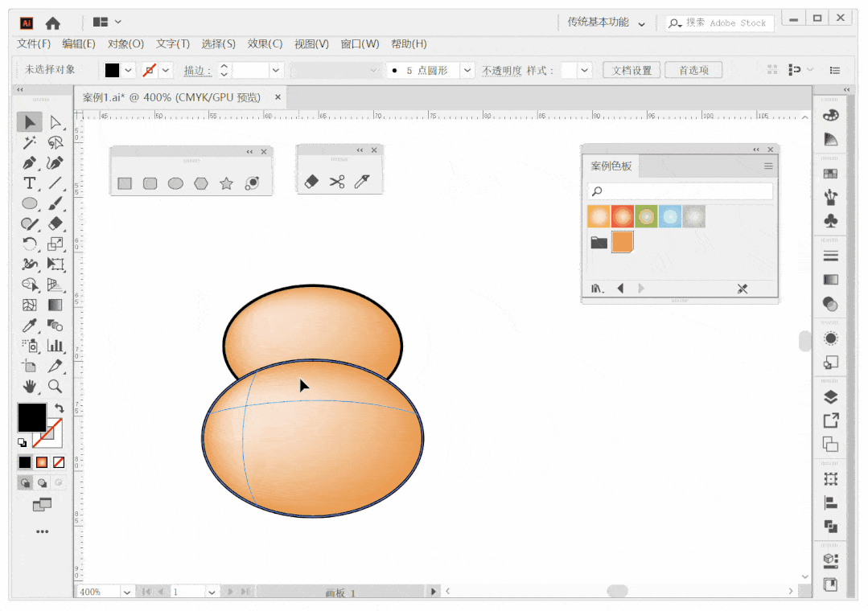Image resolution: width=868 pixels, height=611 pixels.
Task: Open the stroke color dropdown
Action: click(x=166, y=70)
